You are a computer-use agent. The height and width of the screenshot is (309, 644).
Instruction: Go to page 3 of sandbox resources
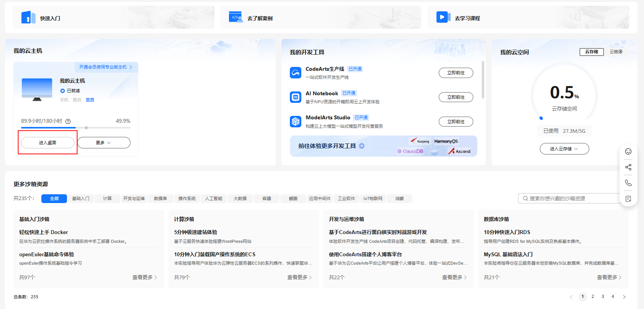click(x=603, y=297)
